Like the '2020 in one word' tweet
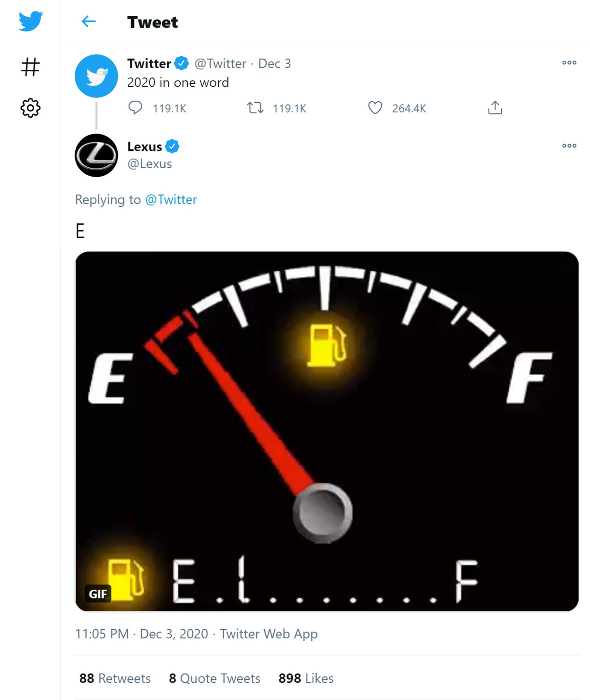 375,108
